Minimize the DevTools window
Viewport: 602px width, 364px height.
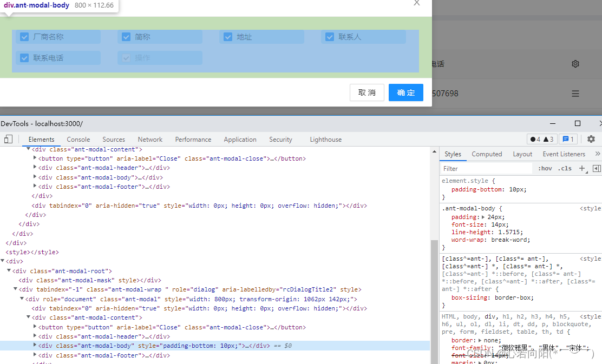(x=553, y=123)
